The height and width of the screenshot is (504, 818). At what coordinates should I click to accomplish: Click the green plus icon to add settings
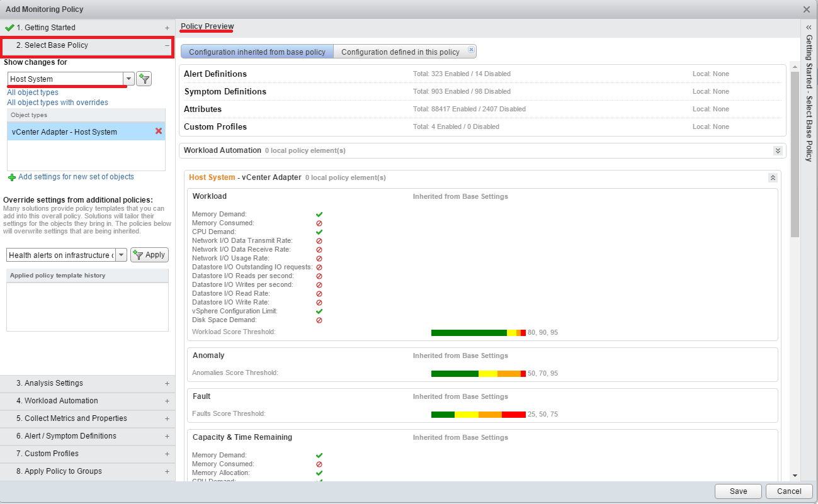pyautogui.click(x=12, y=177)
